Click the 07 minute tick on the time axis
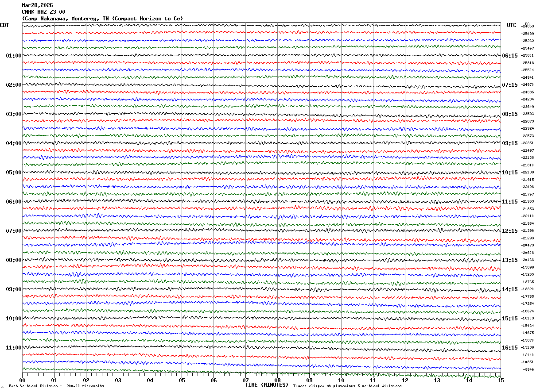The width and height of the screenshot is (536, 392). point(246,380)
